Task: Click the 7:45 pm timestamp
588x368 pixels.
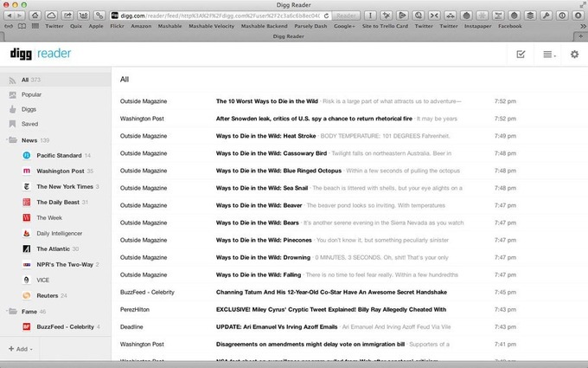Action: pos(505,292)
